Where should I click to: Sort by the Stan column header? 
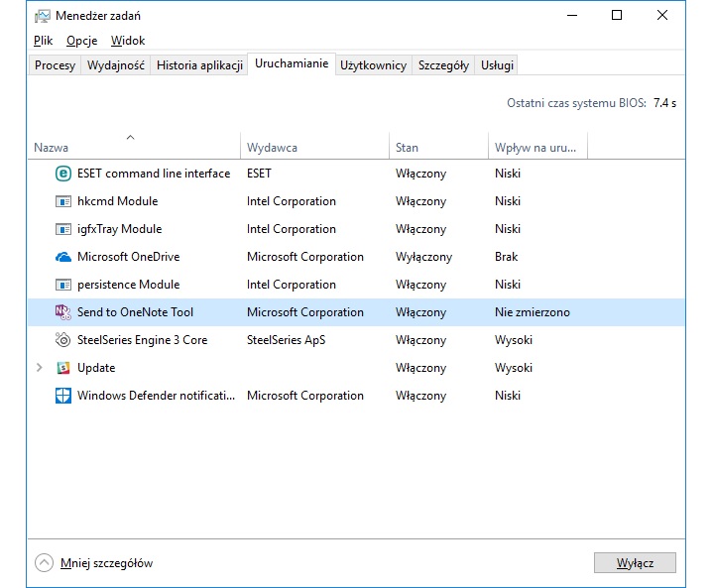(x=407, y=148)
